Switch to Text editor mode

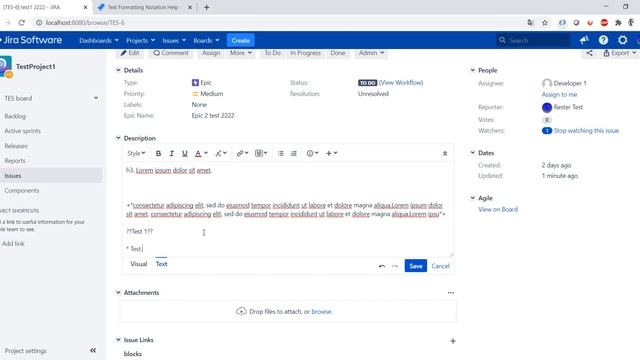[161, 264]
